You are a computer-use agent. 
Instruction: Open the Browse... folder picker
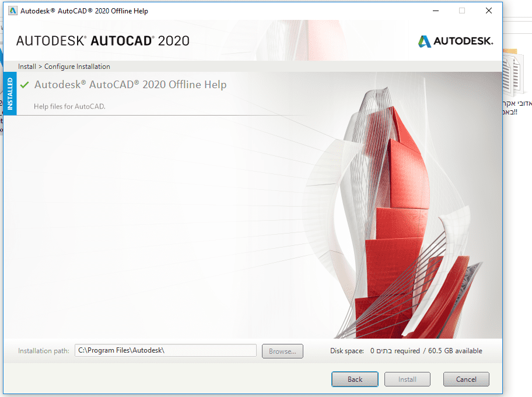coord(282,351)
